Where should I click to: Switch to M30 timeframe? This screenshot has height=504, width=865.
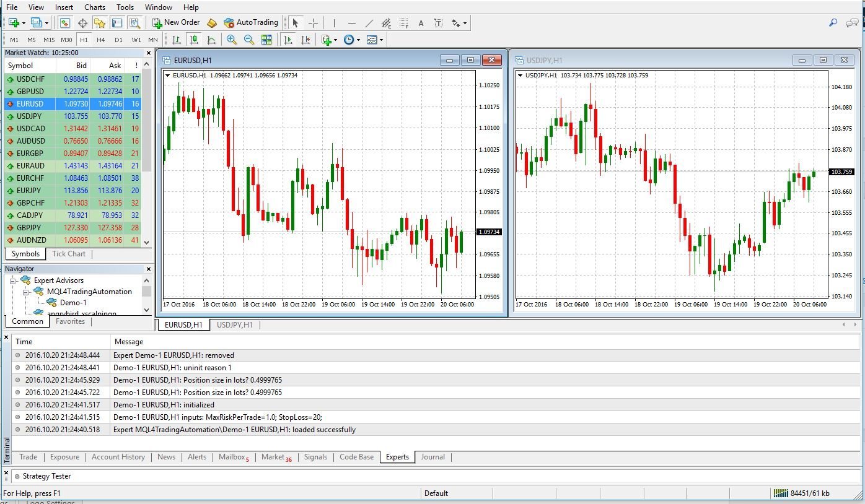(66, 40)
